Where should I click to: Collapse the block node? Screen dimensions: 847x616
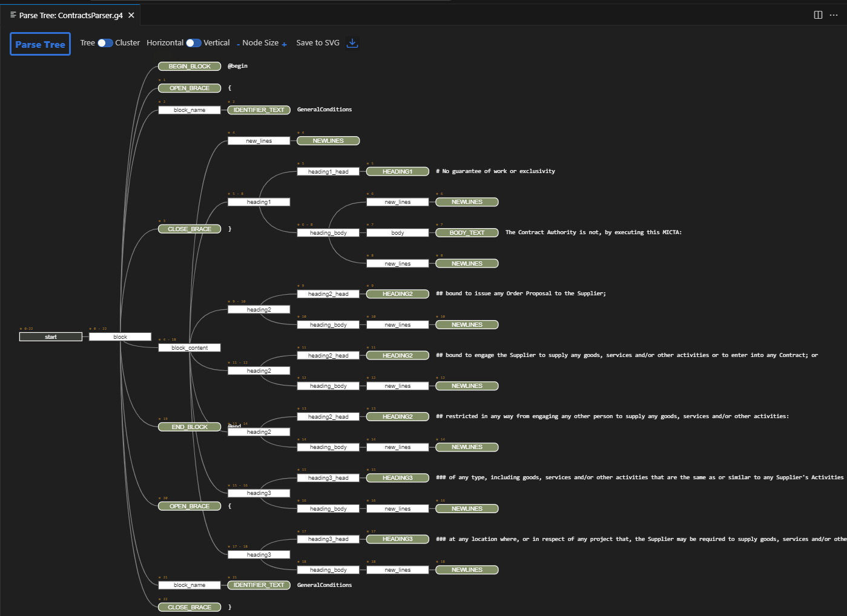pyautogui.click(x=120, y=337)
